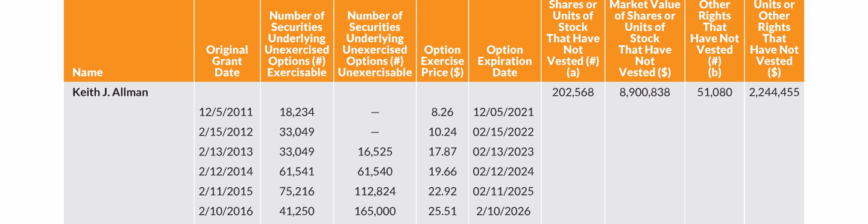Select unexercisable value 165,000

point(374,211)
